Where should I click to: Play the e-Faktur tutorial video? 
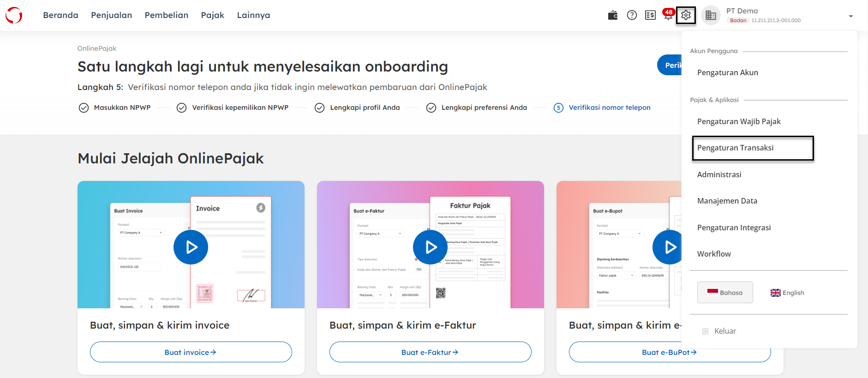click(430, 247)
